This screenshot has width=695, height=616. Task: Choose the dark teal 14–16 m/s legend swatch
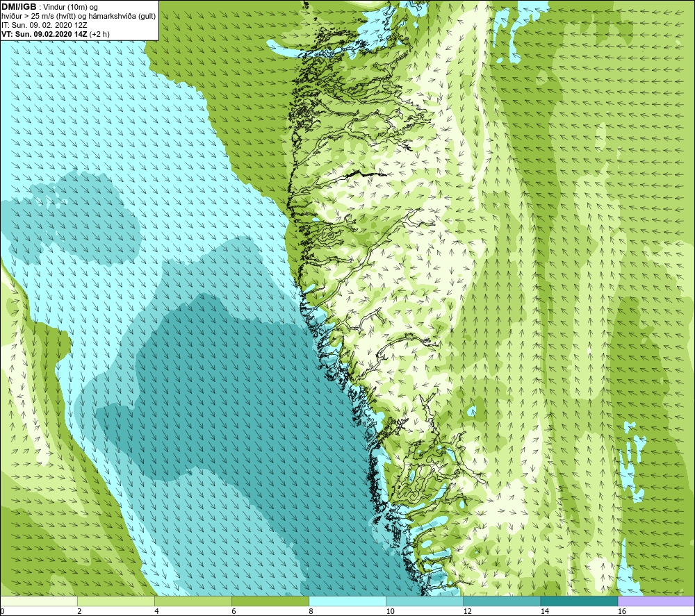tap(579, 601)
